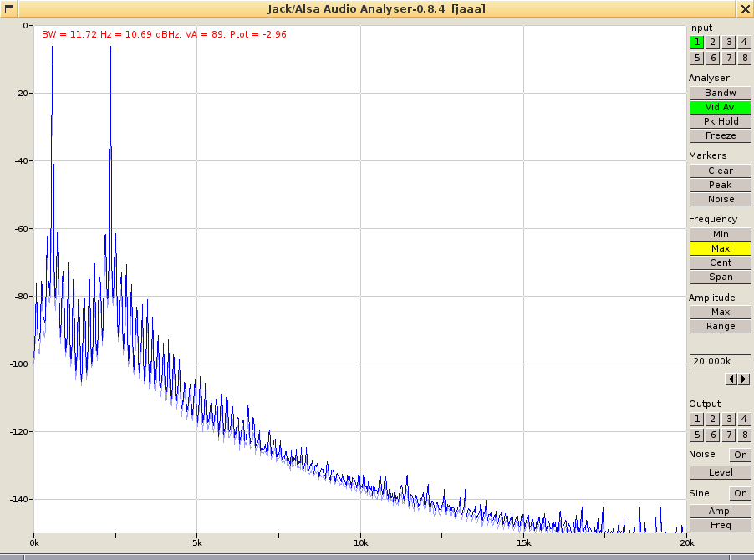Toggle the Vid.Av analyser button
Viewport: 754px width, 560px height.
(x=721, y=107)
